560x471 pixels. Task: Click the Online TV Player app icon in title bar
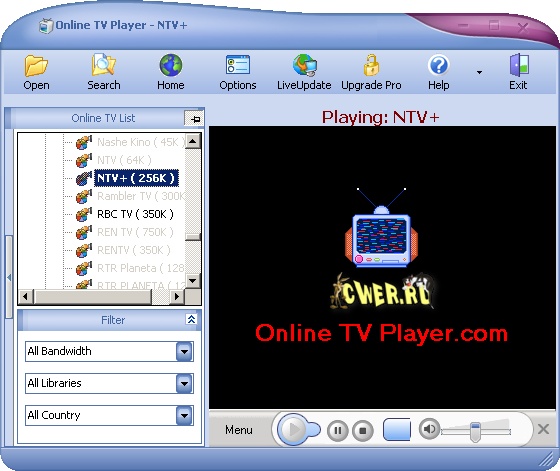tap(46, 26)
